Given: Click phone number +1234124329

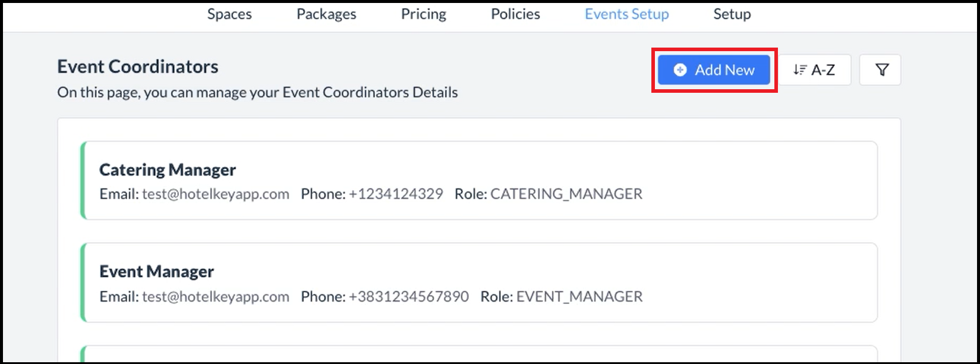Looking at the screenshot, I should click(395, 194).
